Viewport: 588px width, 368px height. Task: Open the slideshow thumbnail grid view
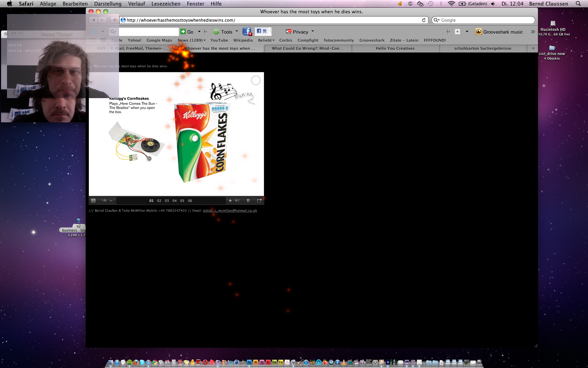93,201
